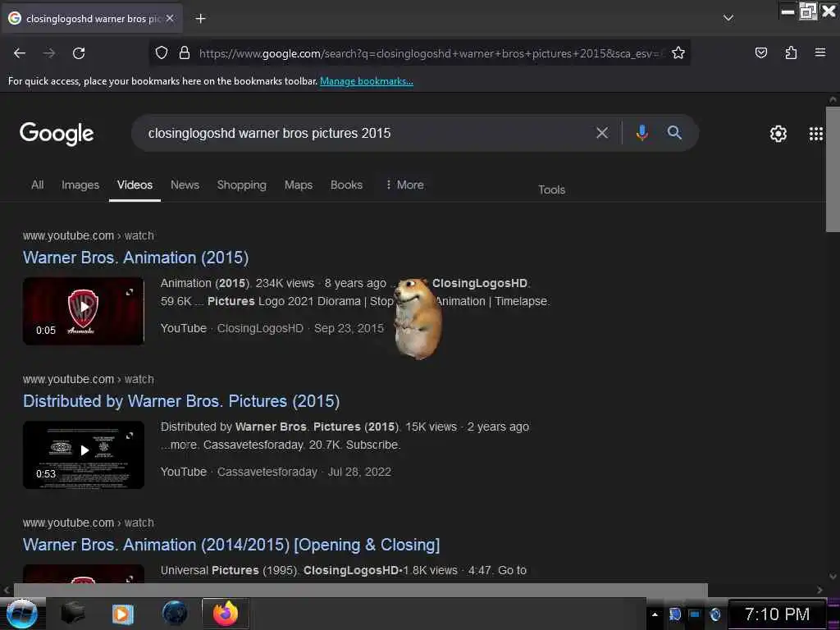Image resolution: width=840 pixels, height=630 pixels.
Task: Click the scroll right arrow
Action: coord(819,590)
